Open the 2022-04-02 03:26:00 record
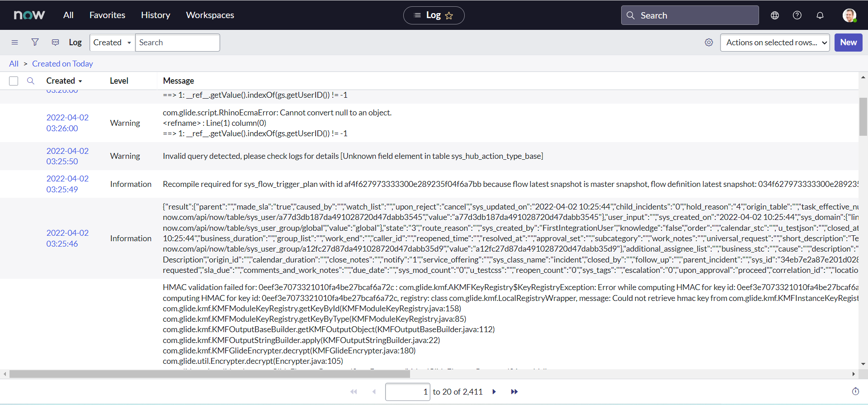Viewport: 868px width, 405px height. pos(67,123)
